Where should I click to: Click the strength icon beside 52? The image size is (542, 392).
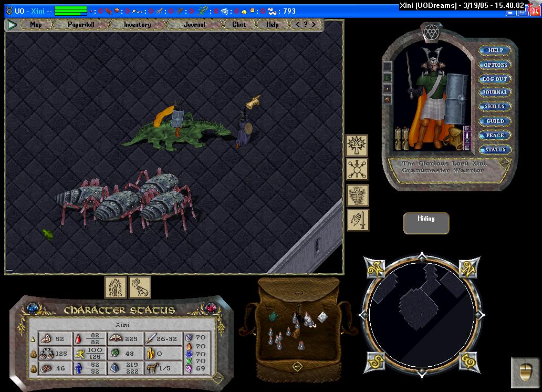coord(46,339)
